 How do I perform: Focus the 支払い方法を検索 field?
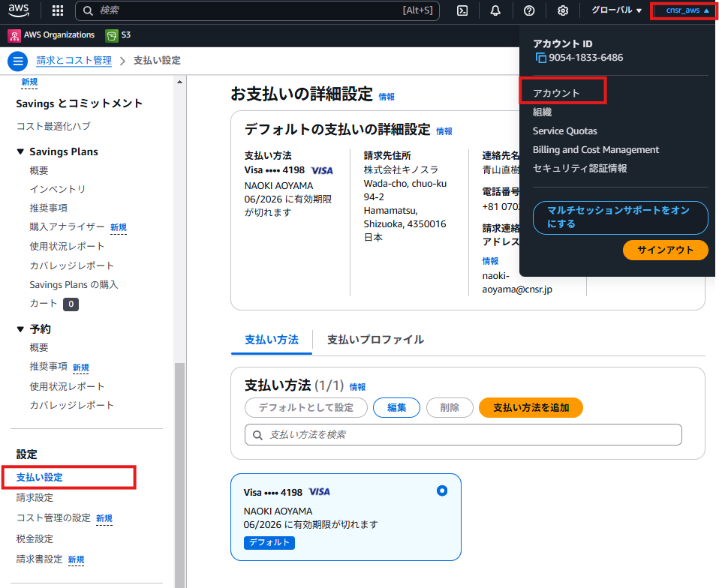[x=463, y=434]
